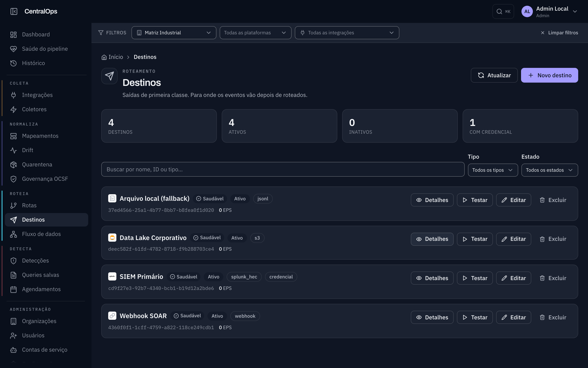Screen dimensions: 588x368
Task: Open Todas as integrações dropdown
Action: coord(347,33)
